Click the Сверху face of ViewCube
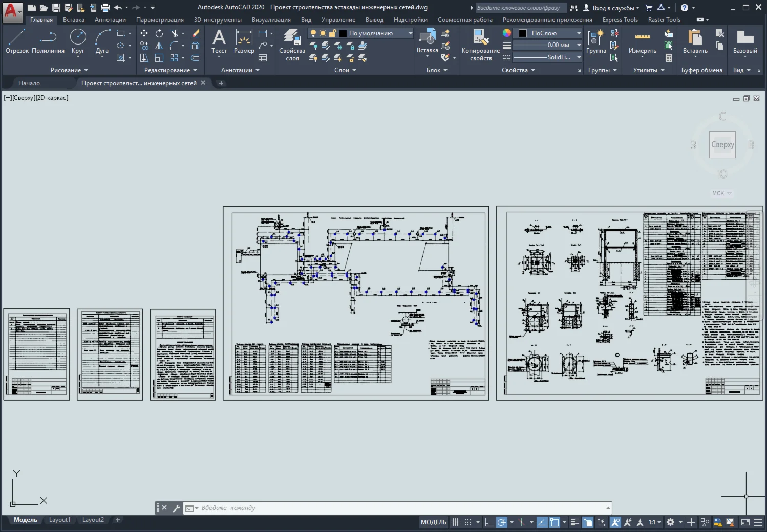 pyautogui.click(x=722, y=145)
